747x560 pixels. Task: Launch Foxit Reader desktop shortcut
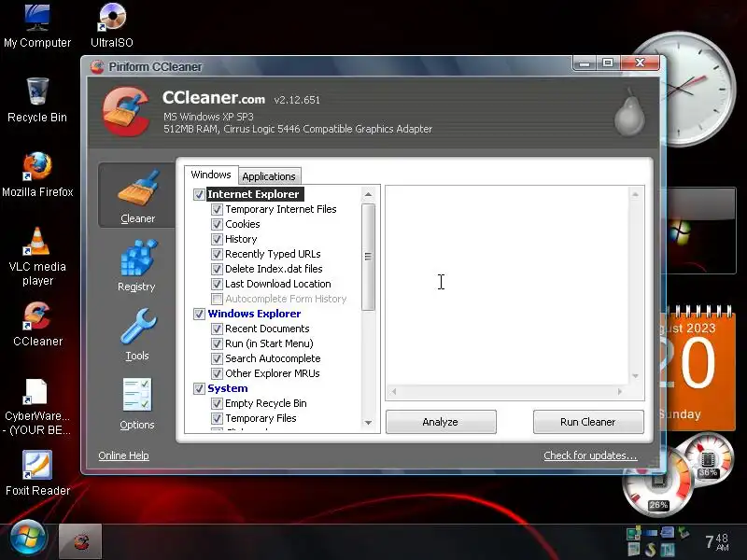(x=37, y=473)
